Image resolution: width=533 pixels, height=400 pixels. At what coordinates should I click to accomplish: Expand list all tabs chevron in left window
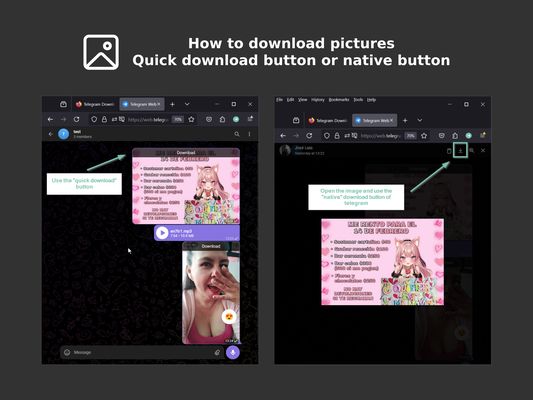pyautogui.click(x=187, y=104)
